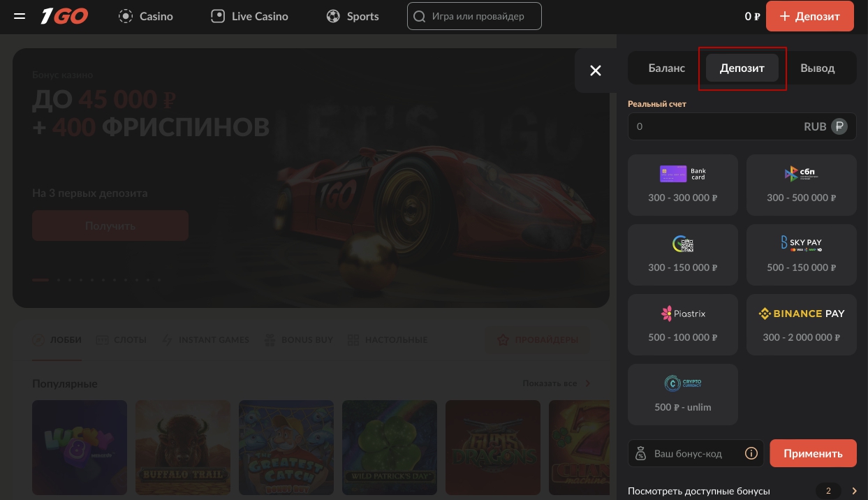Click the RUB currency label
This screenshot has width=868, height=500.
815,126
